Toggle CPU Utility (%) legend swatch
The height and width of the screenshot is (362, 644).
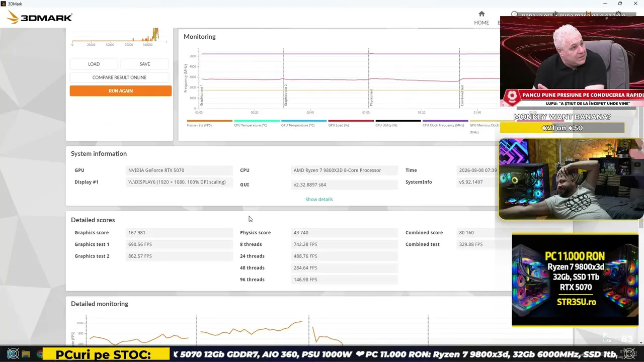tap(398, 121)
